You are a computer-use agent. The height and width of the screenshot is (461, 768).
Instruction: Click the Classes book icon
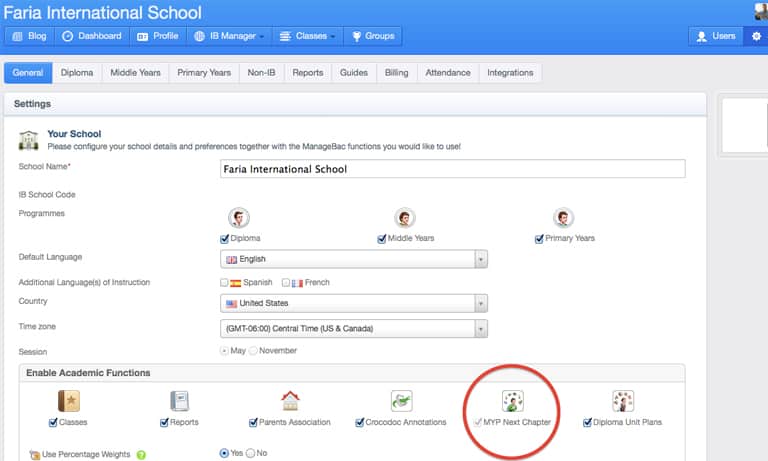click(69, 401)
